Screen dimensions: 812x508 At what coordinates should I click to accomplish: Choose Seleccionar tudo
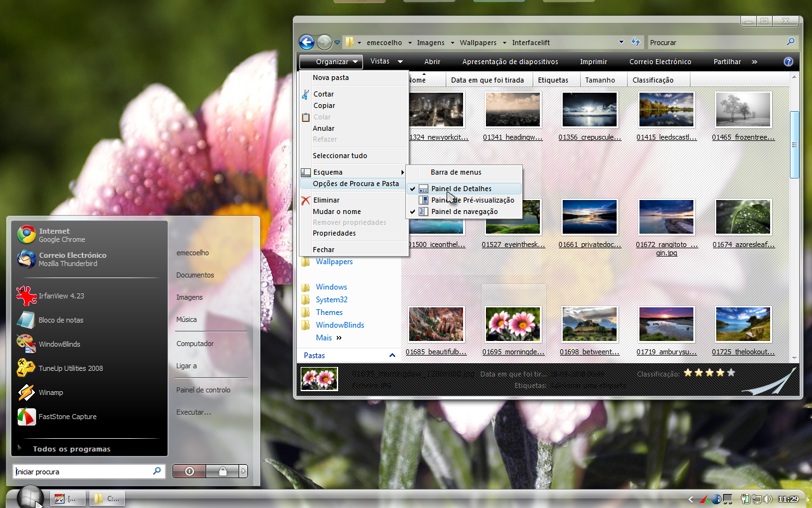[353, 156]
